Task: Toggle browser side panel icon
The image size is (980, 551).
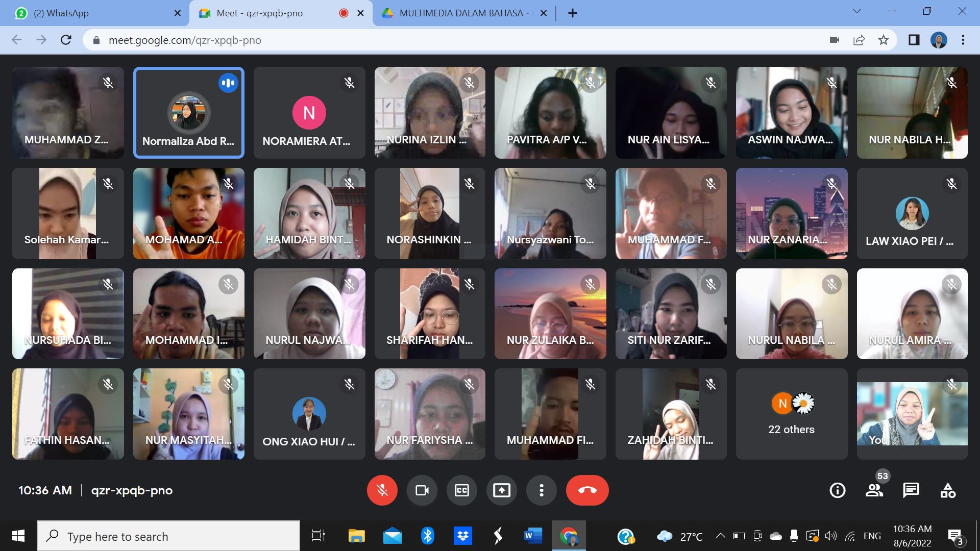Action: [x=914, y=40]
